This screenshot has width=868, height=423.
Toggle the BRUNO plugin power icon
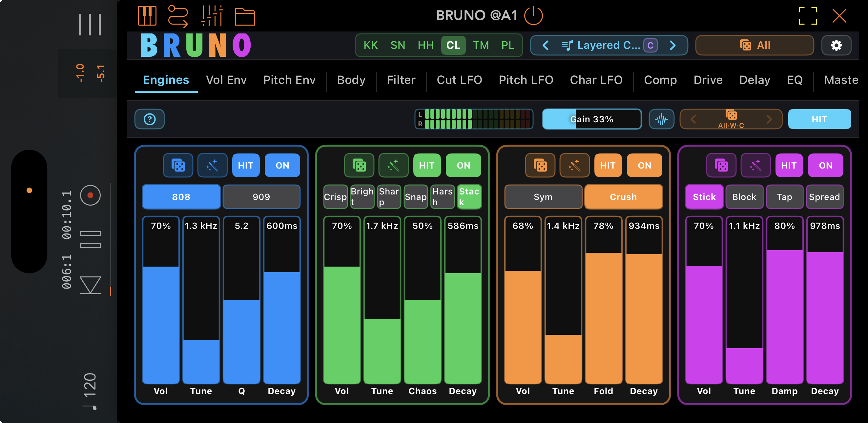[533, 15]
